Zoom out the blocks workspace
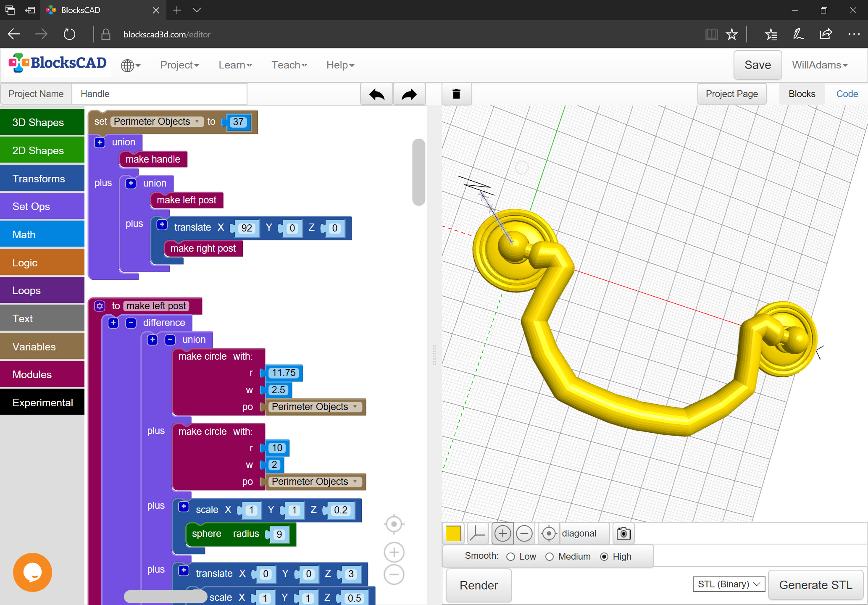 (394, 574)
